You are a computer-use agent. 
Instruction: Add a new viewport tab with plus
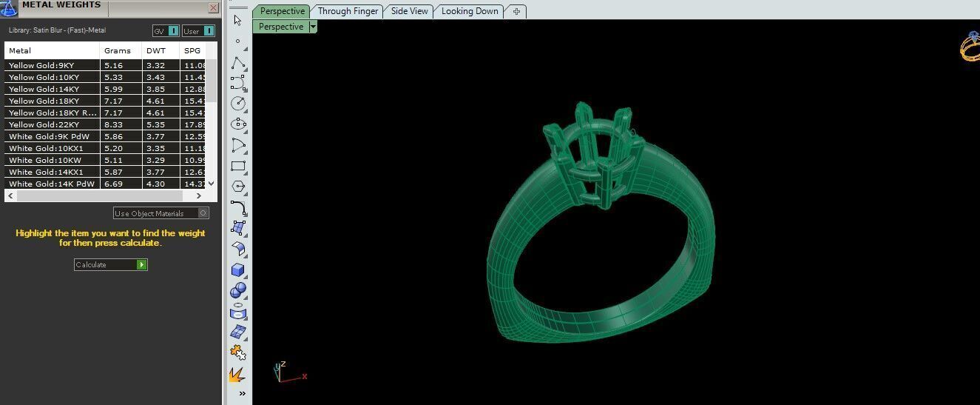pyautogui.click(x=516, y=11)
